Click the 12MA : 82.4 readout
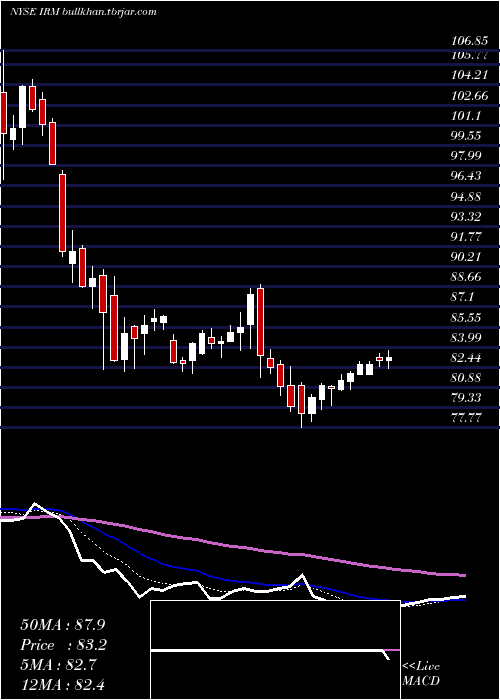500x700 pixels. pos(62,684)
